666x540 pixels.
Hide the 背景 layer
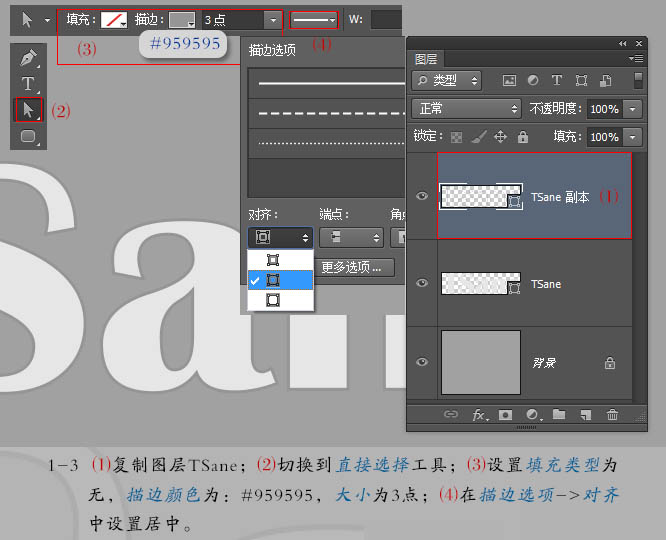tap(422, 362)
